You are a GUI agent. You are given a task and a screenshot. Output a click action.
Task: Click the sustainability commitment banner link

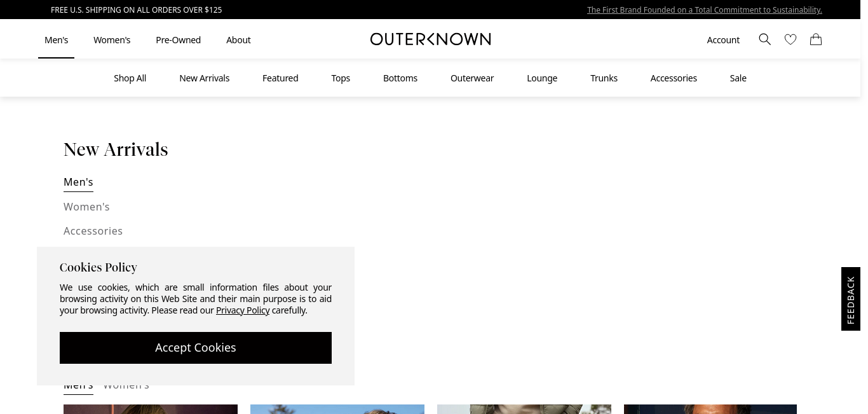tap(705, 10)
